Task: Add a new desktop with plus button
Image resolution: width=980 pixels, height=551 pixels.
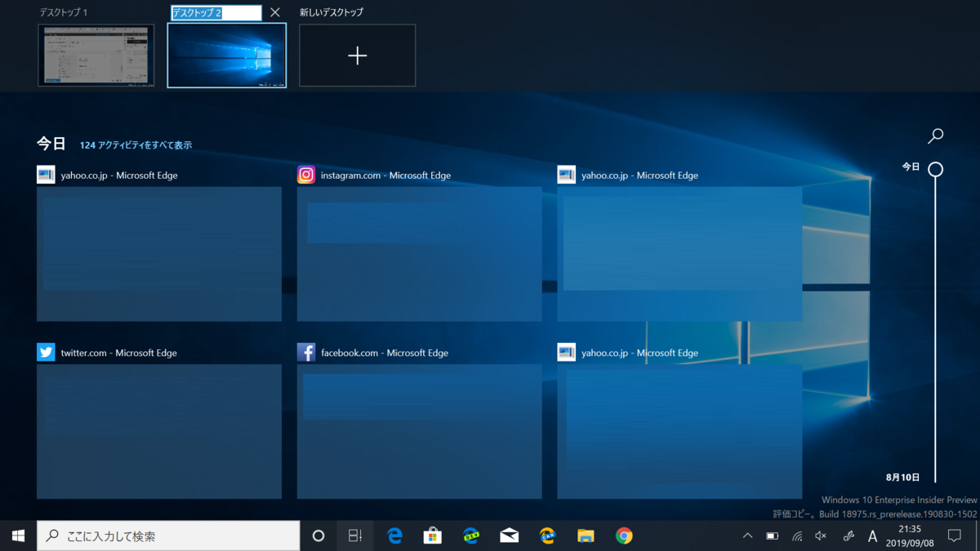Action: (x=358, y=56)
